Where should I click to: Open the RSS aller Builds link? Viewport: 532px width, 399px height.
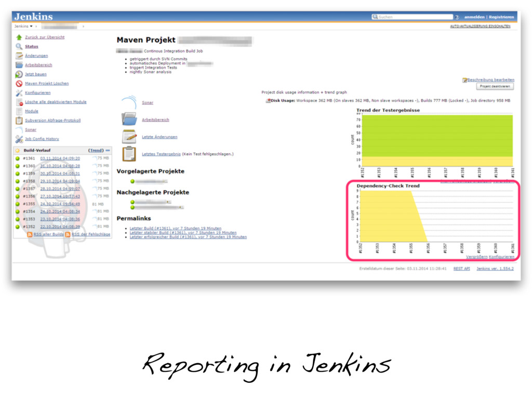click(48, 234)
